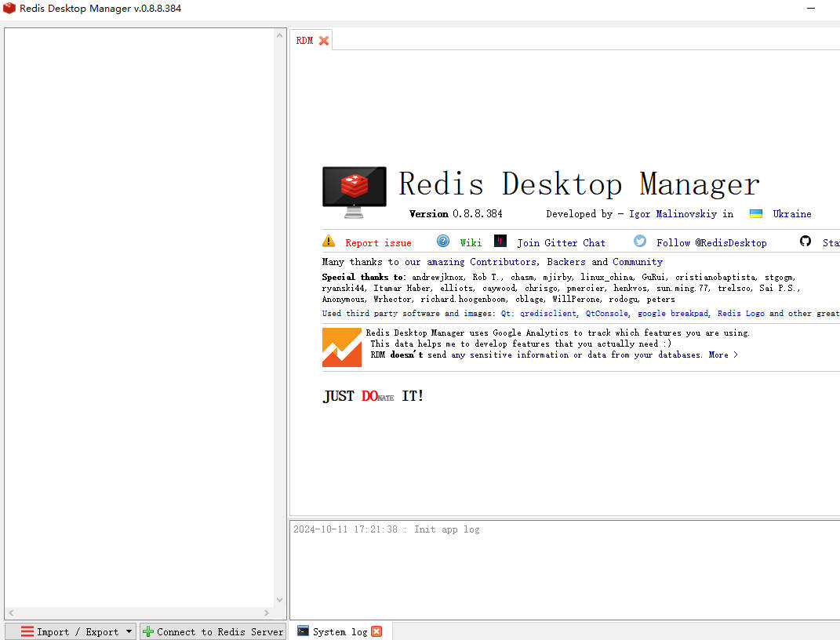840x640 pixels.
Task: Click the Google Analytics orange icon
Action: click(x=342, y=347)
